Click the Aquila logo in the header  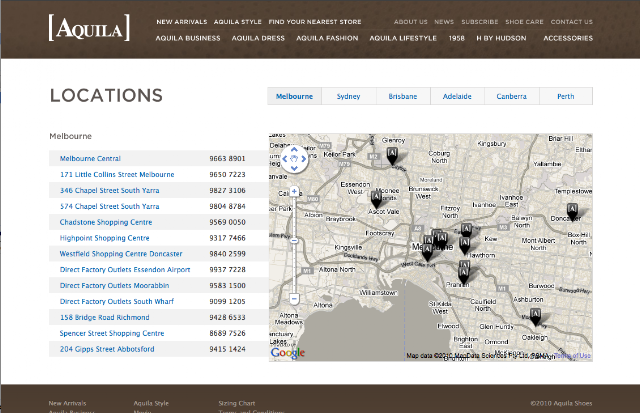pos(89,28)
